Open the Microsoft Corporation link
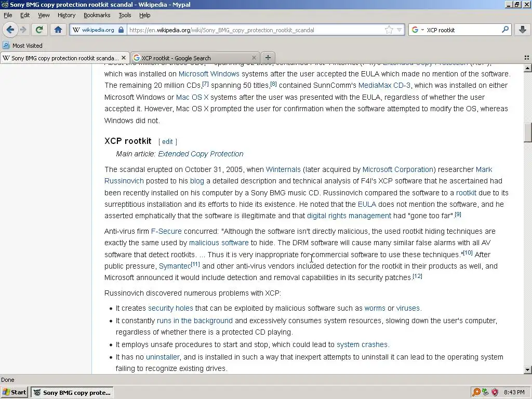Image resolution: width=532 pixels, height=399 pixels. (x=397, y=169)
